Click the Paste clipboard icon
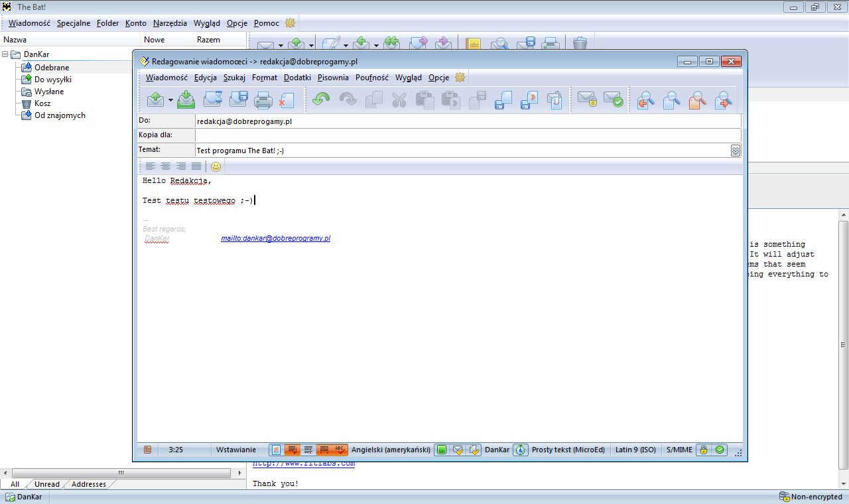The image size is (849, 504). click(424, 100)
